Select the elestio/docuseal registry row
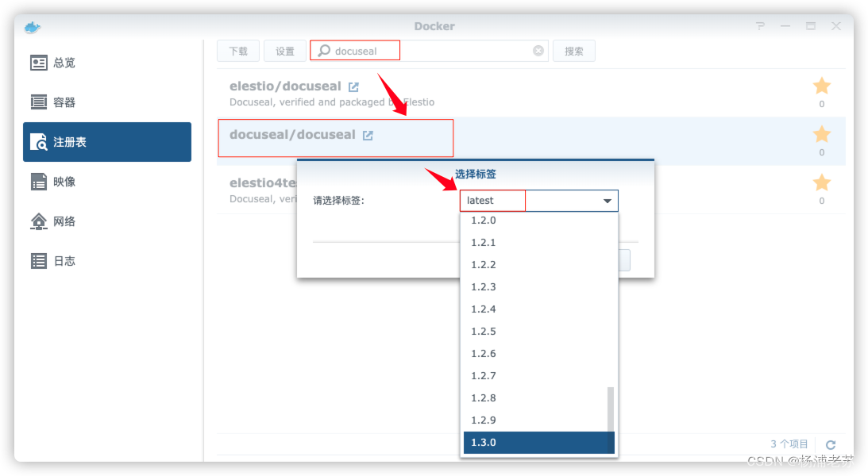868x476 pixels. tap(531, 94)
